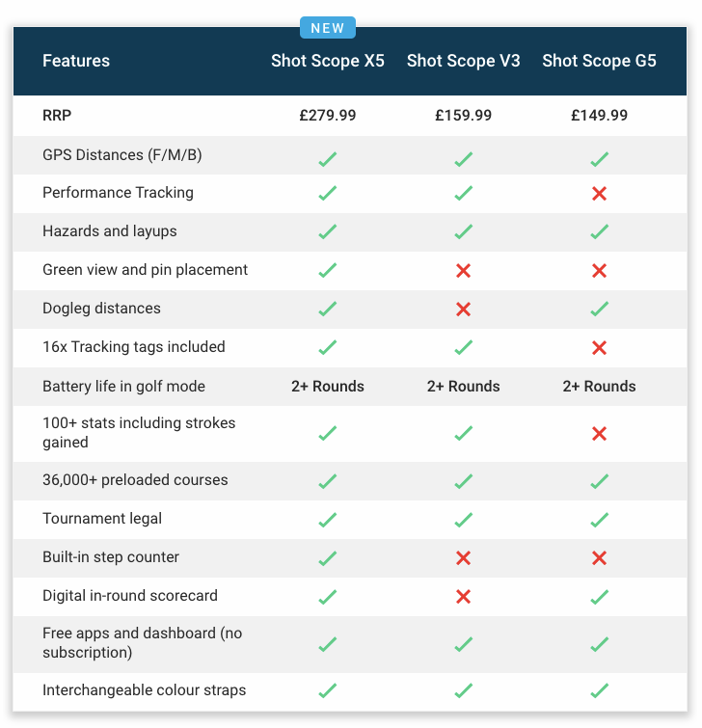Viewport: 702px width, 728px height.
Task: Click the G5 red cross for 100+ stats row
Action: (x=599, y=434)
